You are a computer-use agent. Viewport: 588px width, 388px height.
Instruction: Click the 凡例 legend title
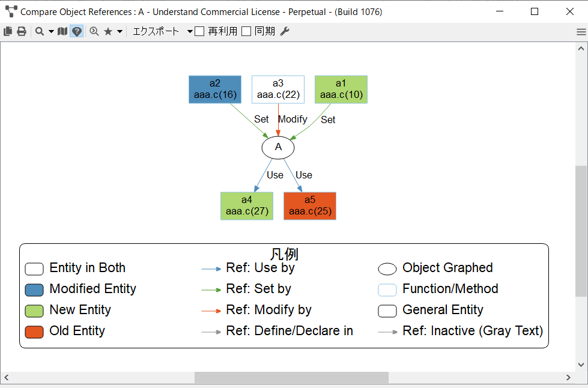[x=284, y=255]
